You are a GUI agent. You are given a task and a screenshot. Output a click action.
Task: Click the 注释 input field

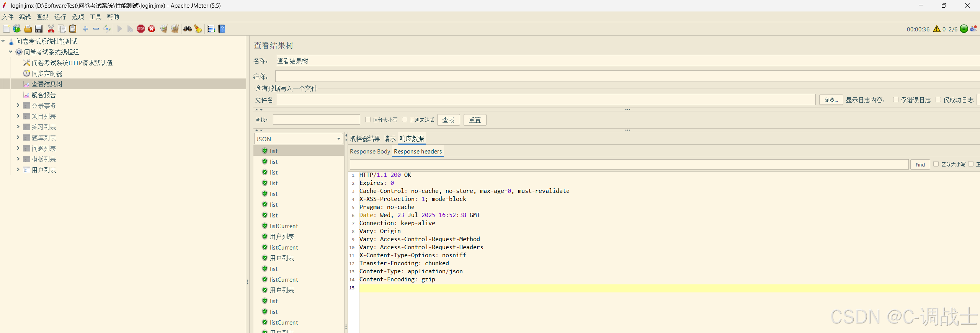click(x=628, y=77)
